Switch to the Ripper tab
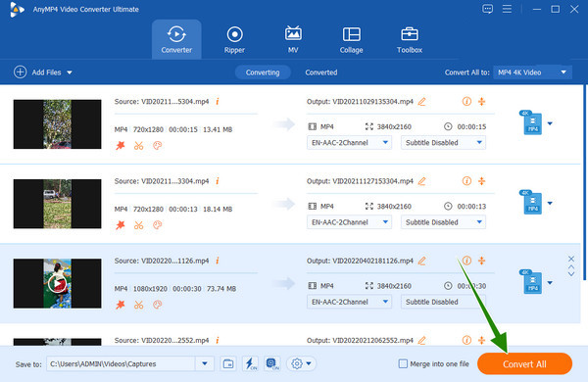The height and width of the screenshot is (382, 588). 234,39
